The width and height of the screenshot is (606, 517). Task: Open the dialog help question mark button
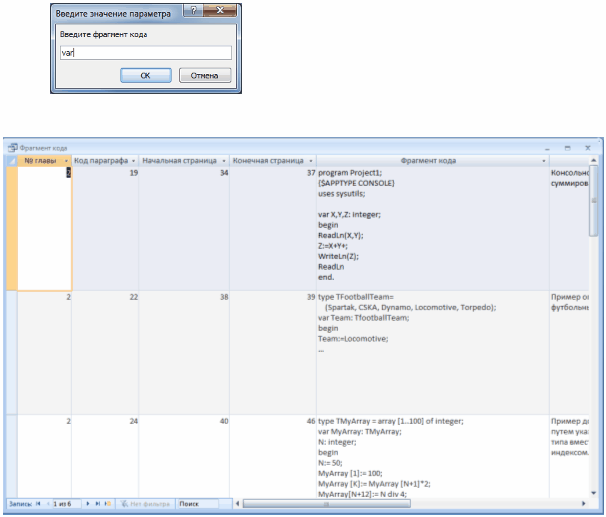click(x=206, y=11)
